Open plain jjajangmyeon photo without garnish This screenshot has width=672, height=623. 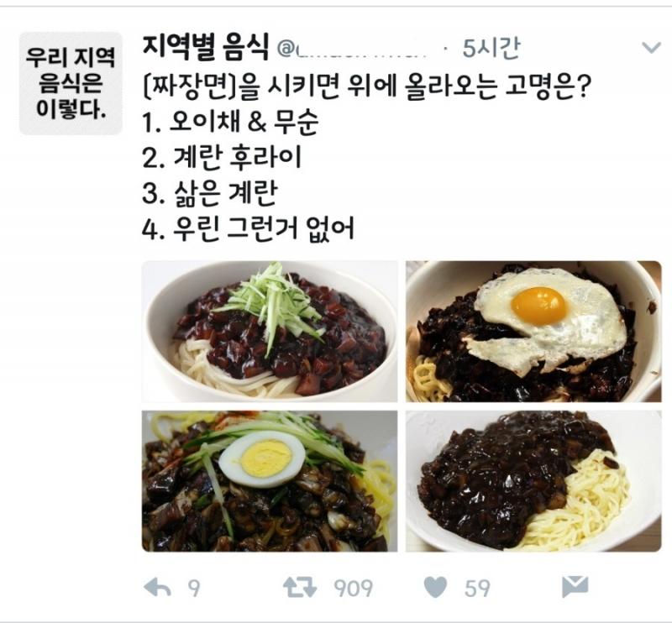[533, 481]
